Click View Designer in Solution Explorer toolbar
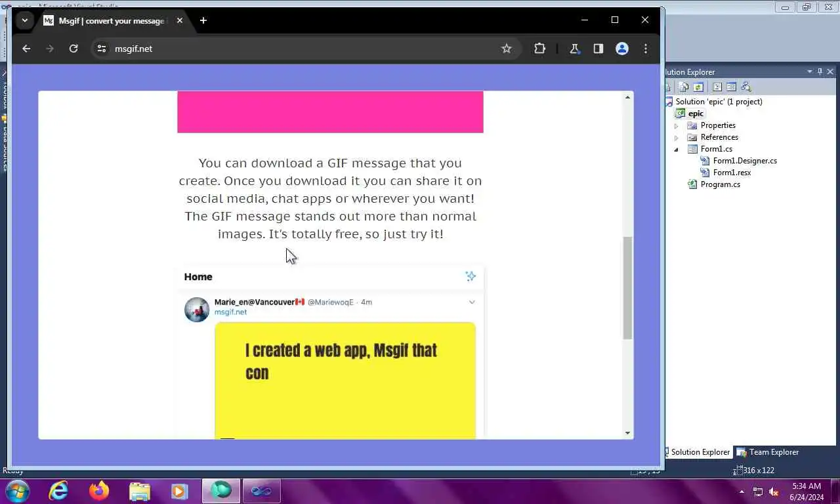840x504 pixels. click(x=731, y=87)
